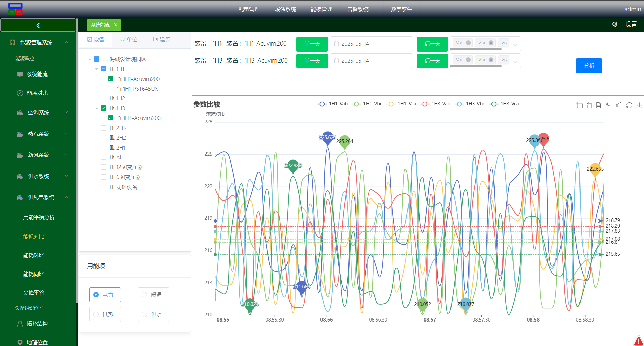Click the chart restore refresh icon
This screenshot has width=644, height=346.
[629, 105]
